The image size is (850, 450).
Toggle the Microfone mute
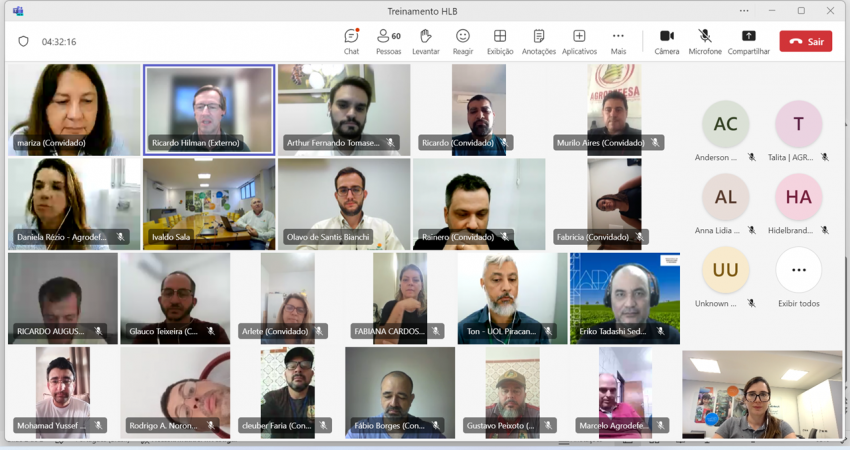coord(705,42)
